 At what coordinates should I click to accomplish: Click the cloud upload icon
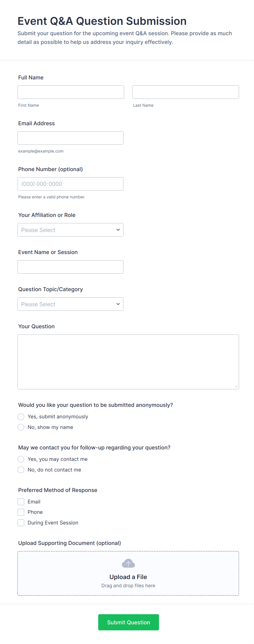coord(128,563)
